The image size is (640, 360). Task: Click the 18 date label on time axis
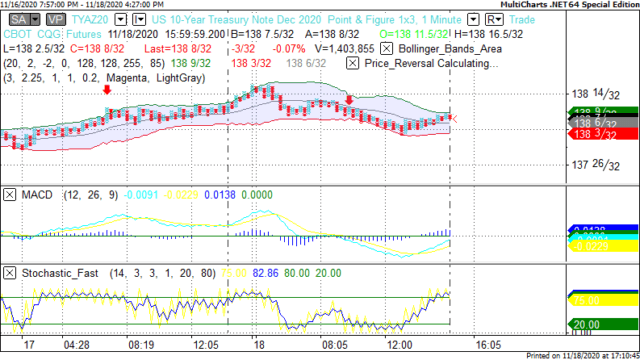point(259,345)
